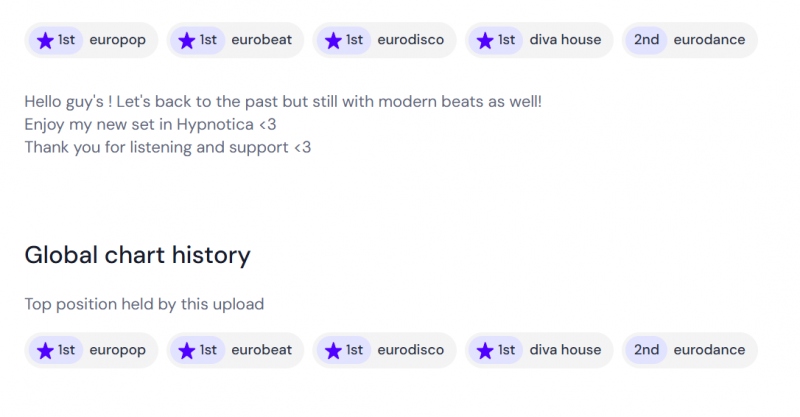Screen dimensions: 800x417
Task: Click the star icon on the europop tag above the description
Action: (45, 40)
